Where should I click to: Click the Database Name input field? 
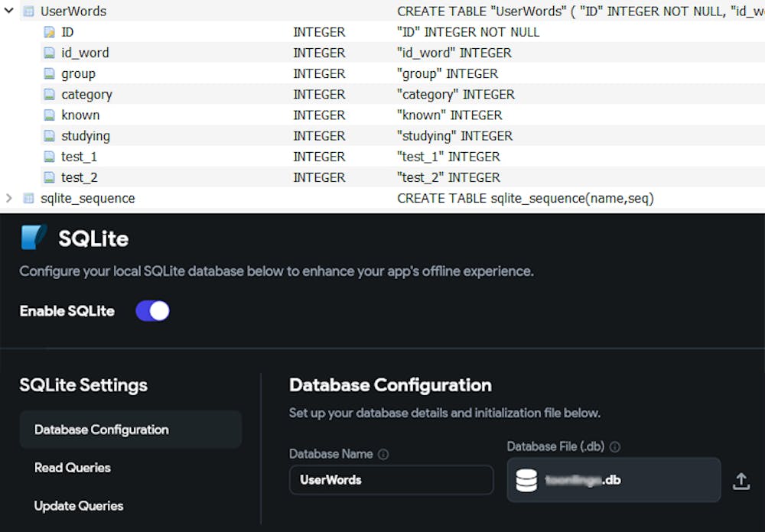[391, 480]
